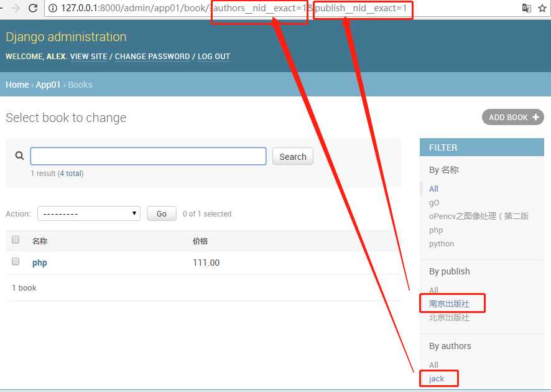Open the translate page icon in the address bar
551x392 pixels.
[526, 8]
